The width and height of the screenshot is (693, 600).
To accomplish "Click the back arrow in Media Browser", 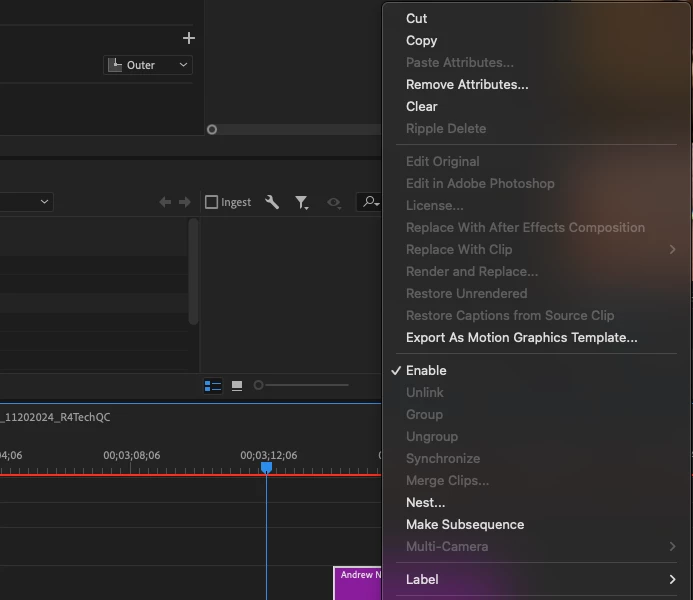I will click(x=165, y=202).
